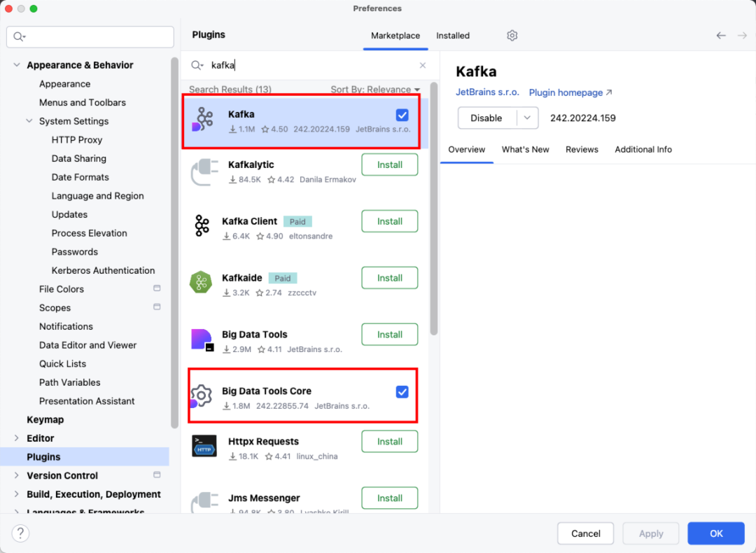This screenshot has height=553, width=756.
Task: Open the Sort By: Relevance dropdown
Action: tap(375, 90)
